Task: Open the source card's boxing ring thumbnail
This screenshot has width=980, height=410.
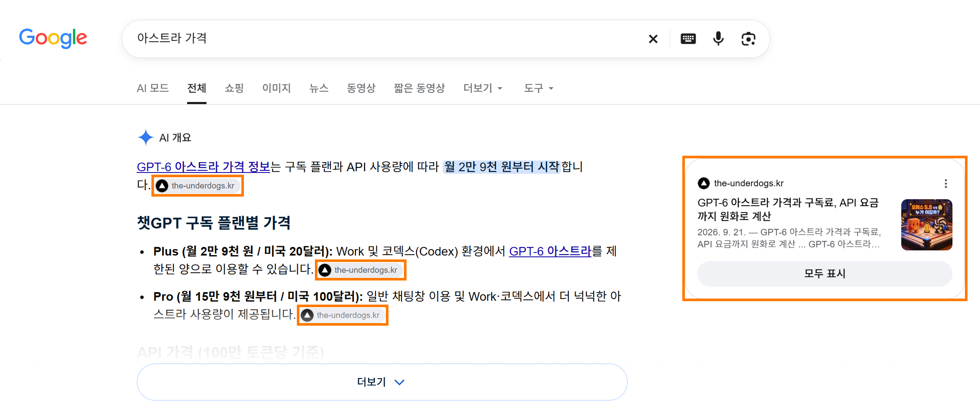Action: click(x=927, y=225)
